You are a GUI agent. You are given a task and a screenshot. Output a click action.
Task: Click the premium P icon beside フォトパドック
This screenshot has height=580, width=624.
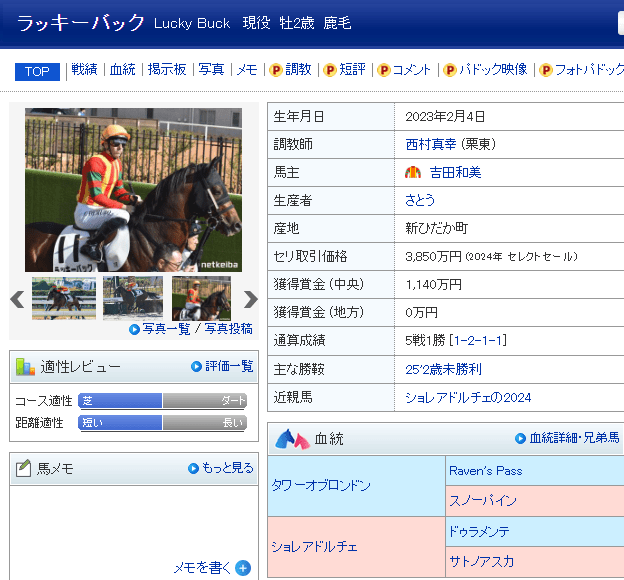click(546, 70)
